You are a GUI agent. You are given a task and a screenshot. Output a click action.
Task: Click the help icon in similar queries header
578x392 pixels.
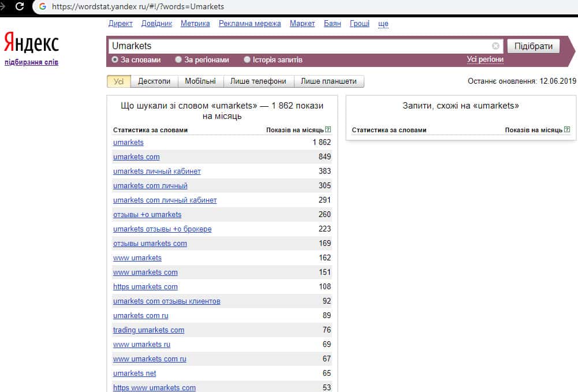coord(567,130)
